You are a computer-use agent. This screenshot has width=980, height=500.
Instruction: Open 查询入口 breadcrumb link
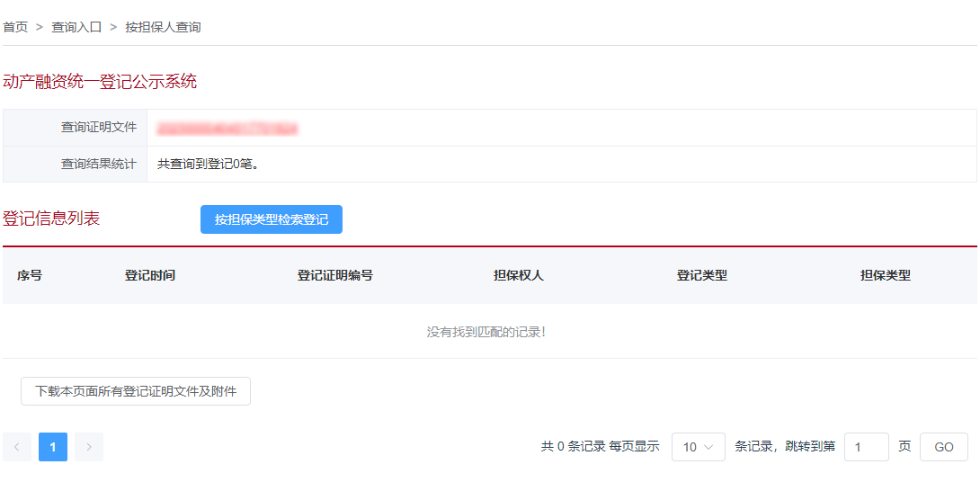(76, 27)
